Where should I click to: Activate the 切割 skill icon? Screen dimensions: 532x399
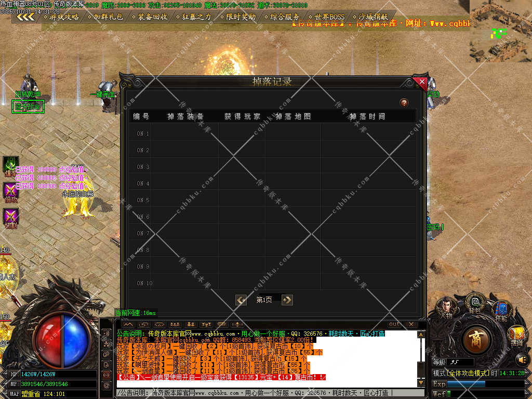10,217
